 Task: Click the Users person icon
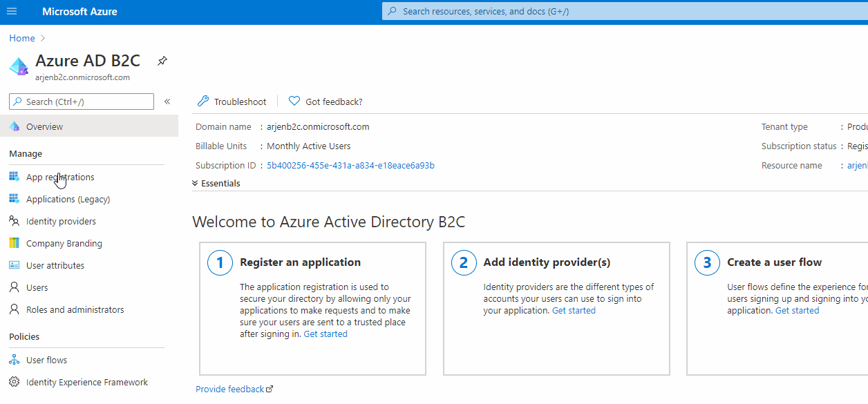14,287
